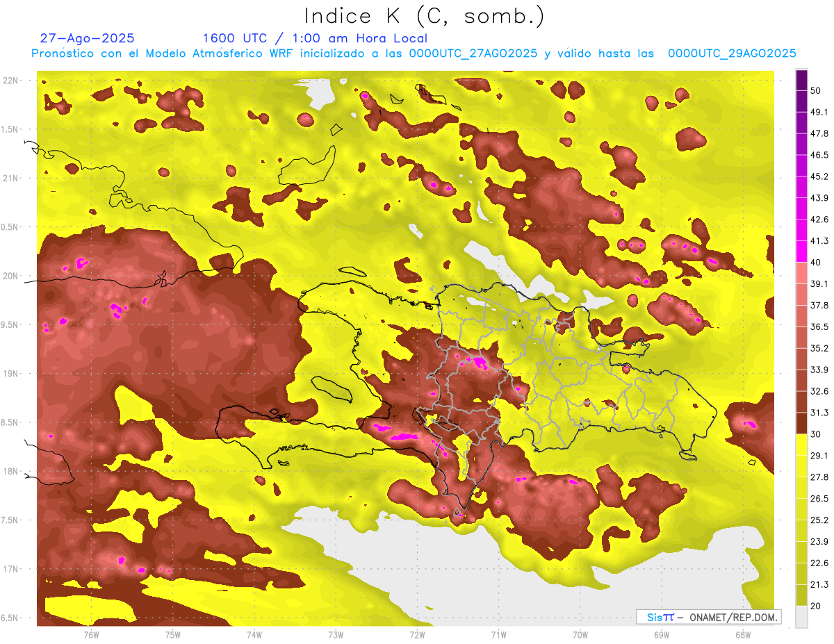Click the legend value '39.1'
This screenshot has height=644, width=834.
pos(819,284)
